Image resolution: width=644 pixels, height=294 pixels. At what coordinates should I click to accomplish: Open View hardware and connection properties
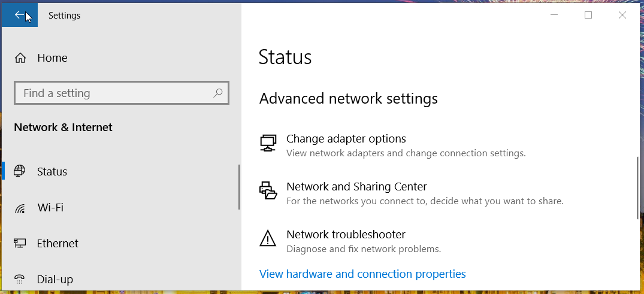tap(362, 274)
